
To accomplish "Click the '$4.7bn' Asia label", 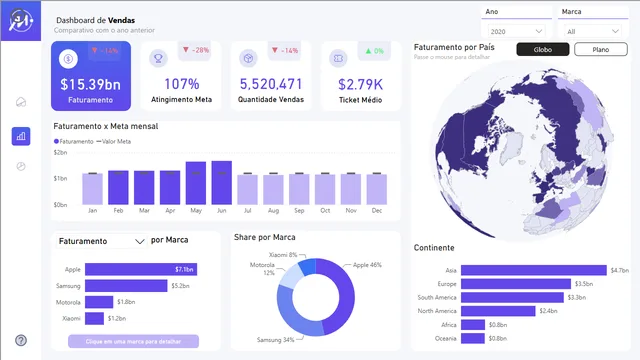I will (620, 270).
